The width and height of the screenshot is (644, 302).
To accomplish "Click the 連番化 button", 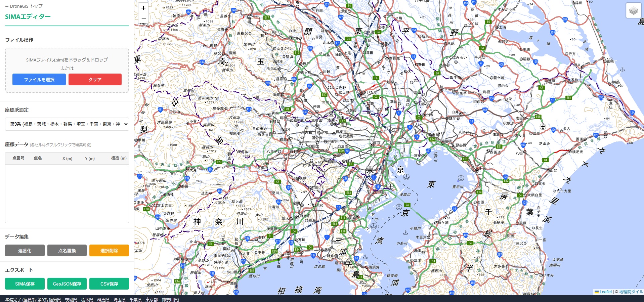I will [25, 251].
